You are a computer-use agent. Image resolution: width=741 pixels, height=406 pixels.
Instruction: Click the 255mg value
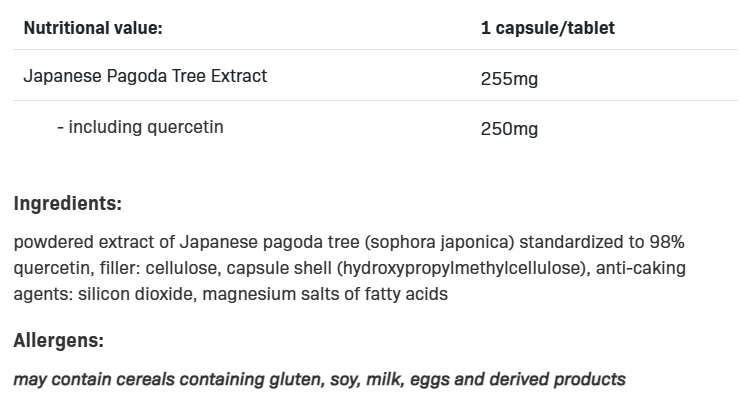tap(509, 78)
